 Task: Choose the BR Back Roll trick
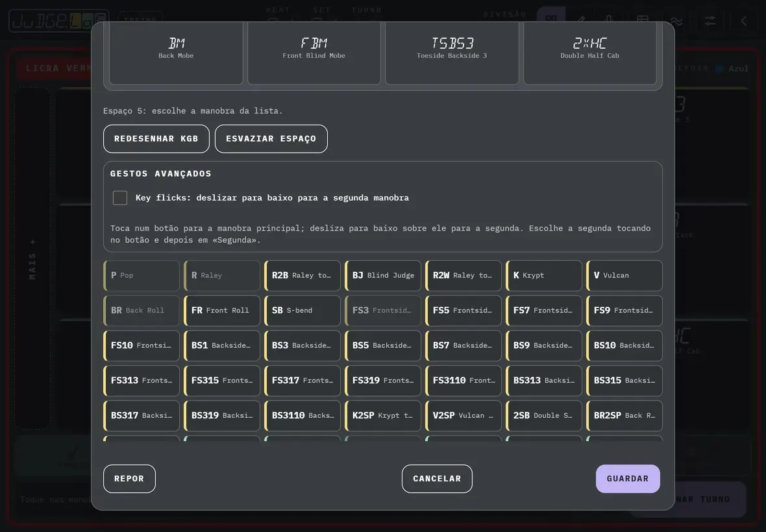[x=142, y=310]
